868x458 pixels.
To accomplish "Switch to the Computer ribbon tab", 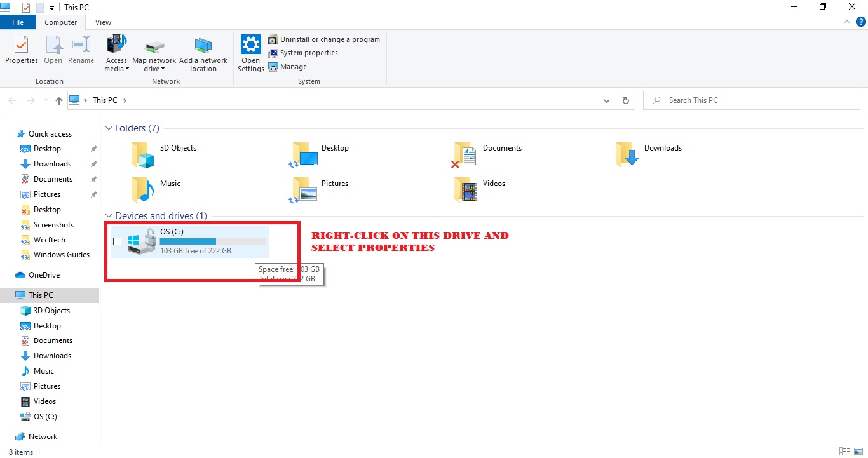I will pos(61,22).
